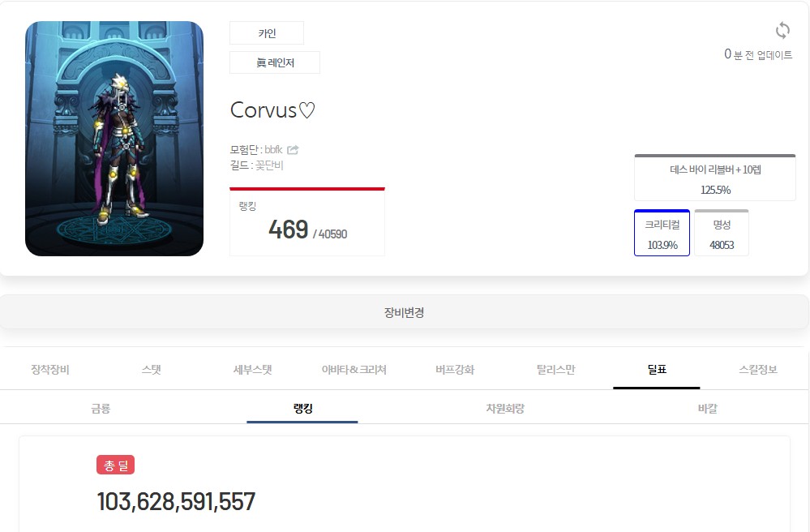Open the 바칼 sub-tab
Image resolution: width=810 pixels, height=532 pixels.
708,409
